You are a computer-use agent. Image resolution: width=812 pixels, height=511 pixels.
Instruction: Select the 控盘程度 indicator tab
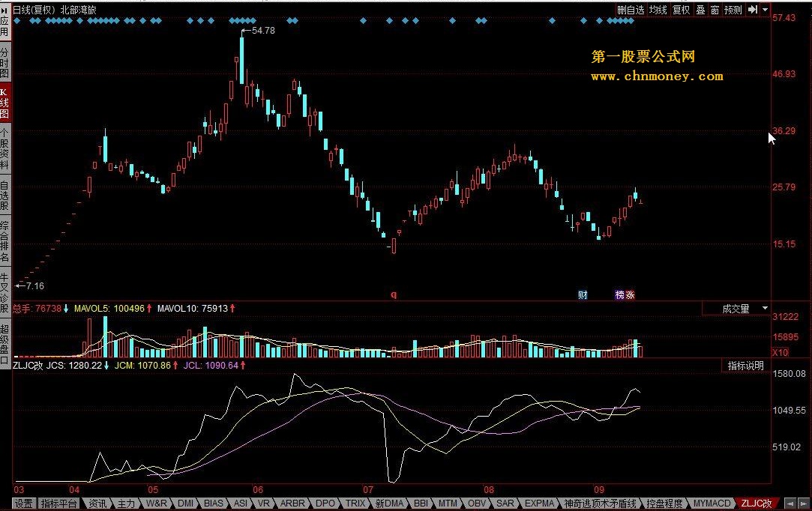coord(664,504)
